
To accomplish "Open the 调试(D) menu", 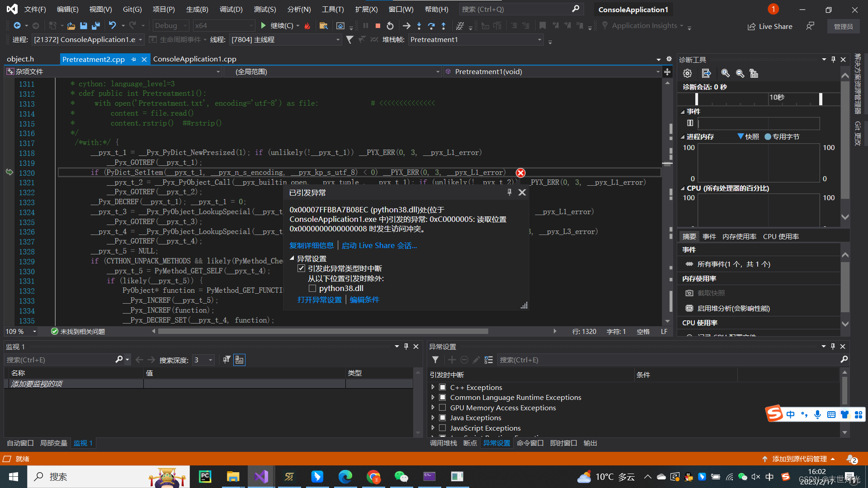I will coord(231,9).
